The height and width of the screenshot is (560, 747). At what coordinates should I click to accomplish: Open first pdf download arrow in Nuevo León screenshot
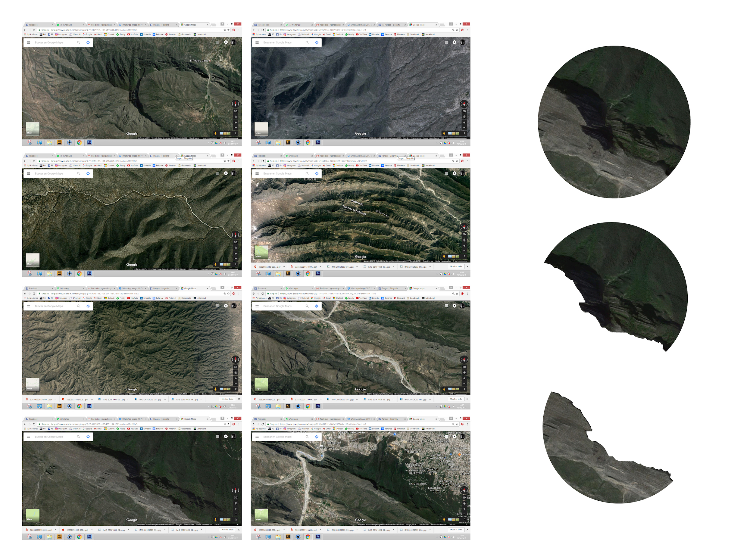284,267
